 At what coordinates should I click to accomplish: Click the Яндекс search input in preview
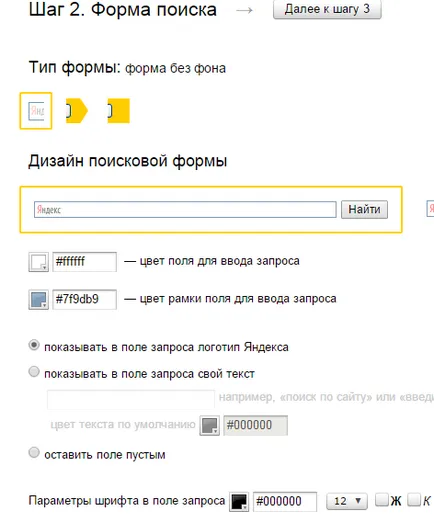185,209
